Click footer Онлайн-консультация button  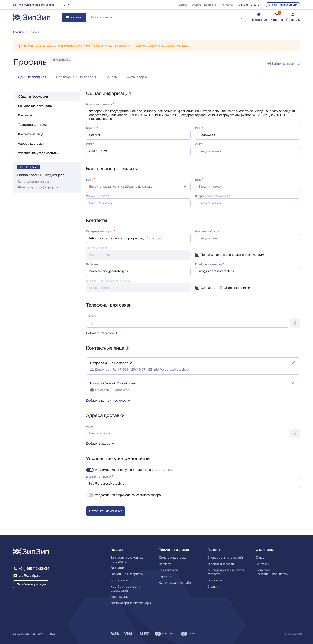31,584
